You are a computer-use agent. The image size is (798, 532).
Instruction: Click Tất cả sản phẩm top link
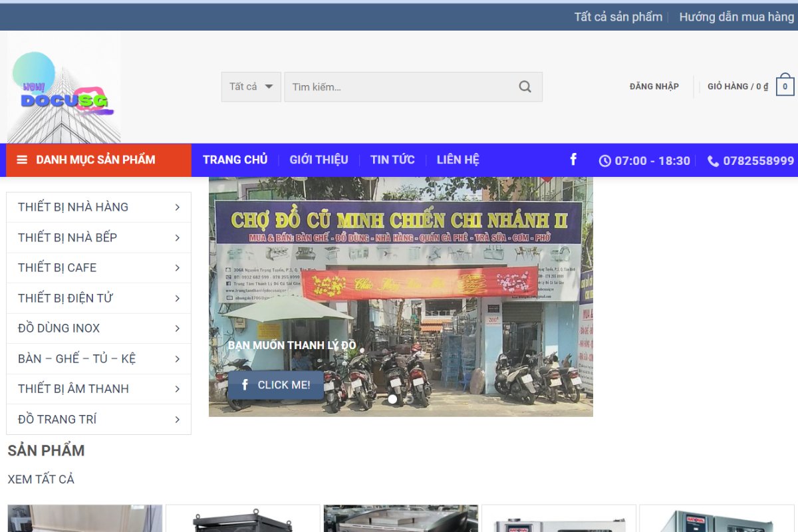(x=618, y=17)
